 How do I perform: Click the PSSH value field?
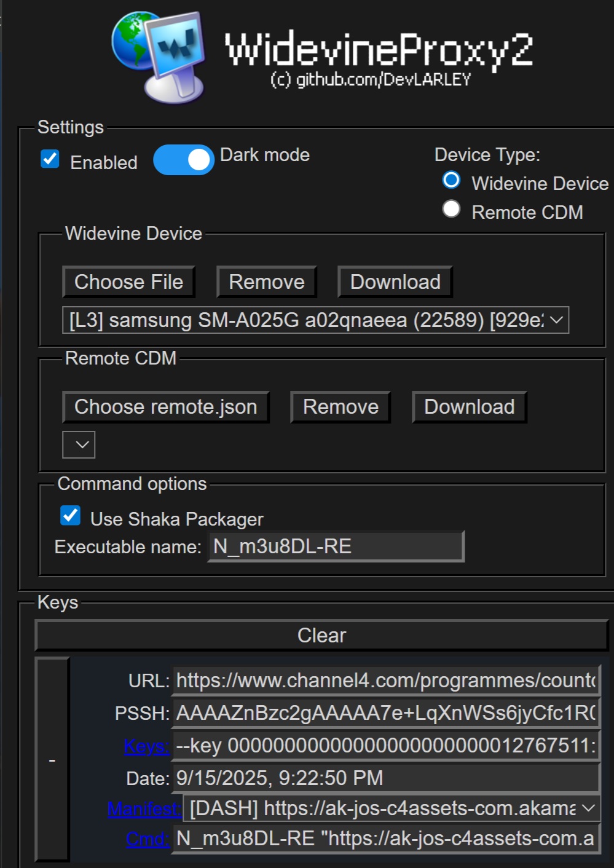coord(387,714)
